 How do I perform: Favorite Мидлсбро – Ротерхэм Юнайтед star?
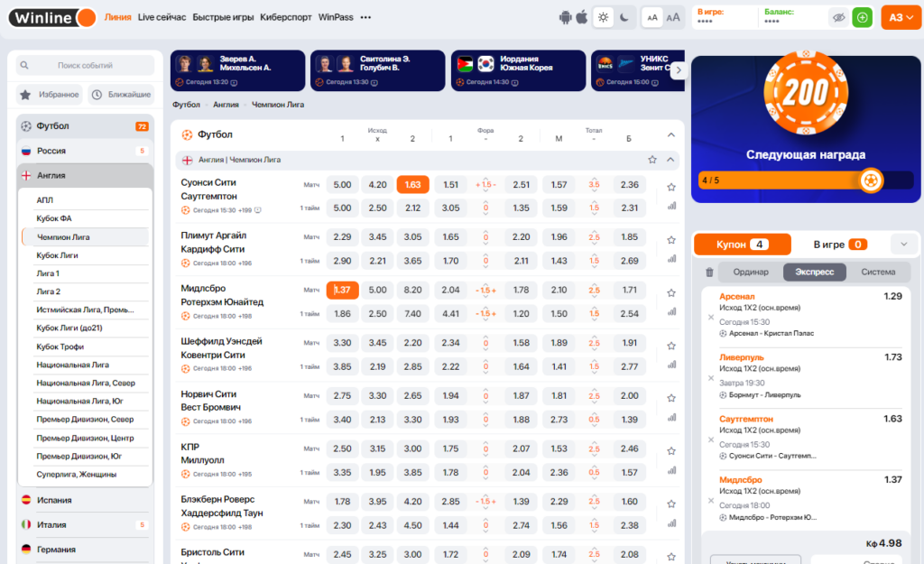click(671, 293)
